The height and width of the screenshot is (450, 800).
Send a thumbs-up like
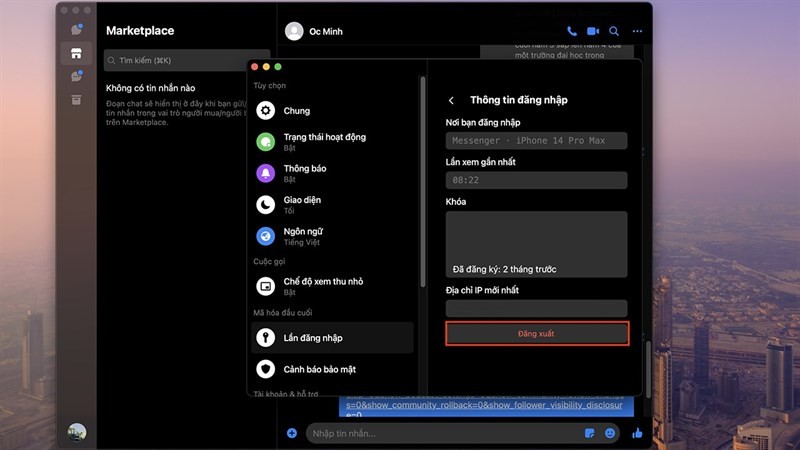pos(637,433)
